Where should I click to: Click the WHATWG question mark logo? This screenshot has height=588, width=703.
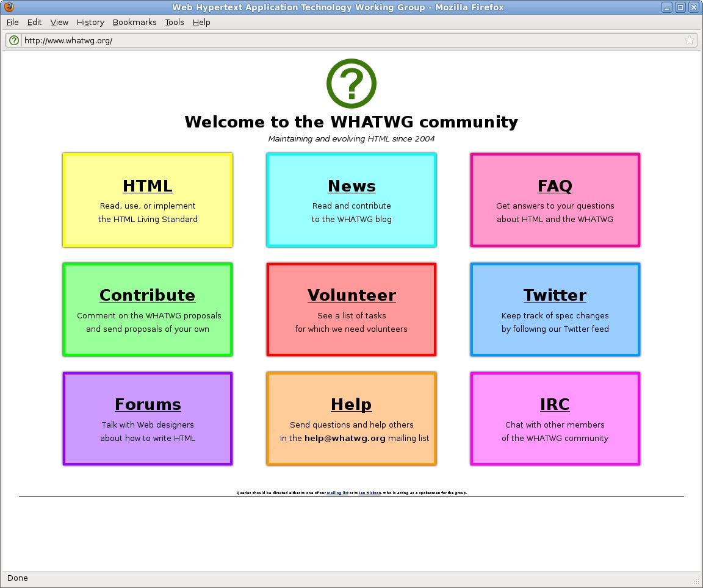(x=351, y=84)
